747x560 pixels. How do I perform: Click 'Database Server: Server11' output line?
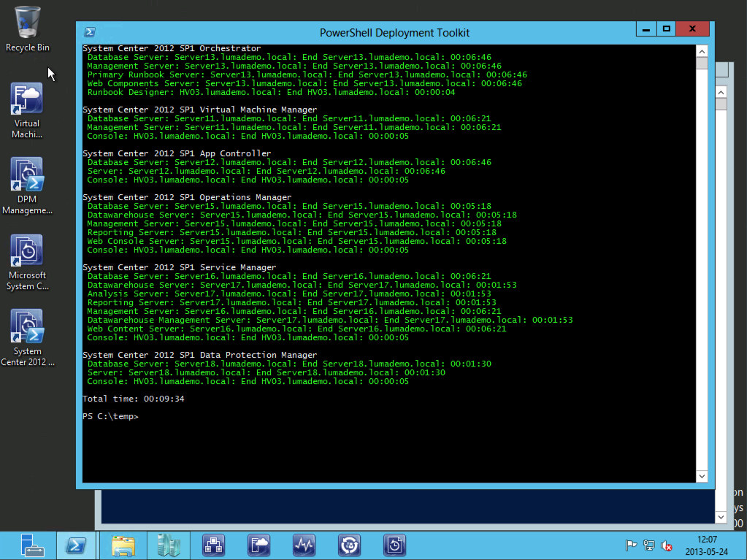coord(289,118)
